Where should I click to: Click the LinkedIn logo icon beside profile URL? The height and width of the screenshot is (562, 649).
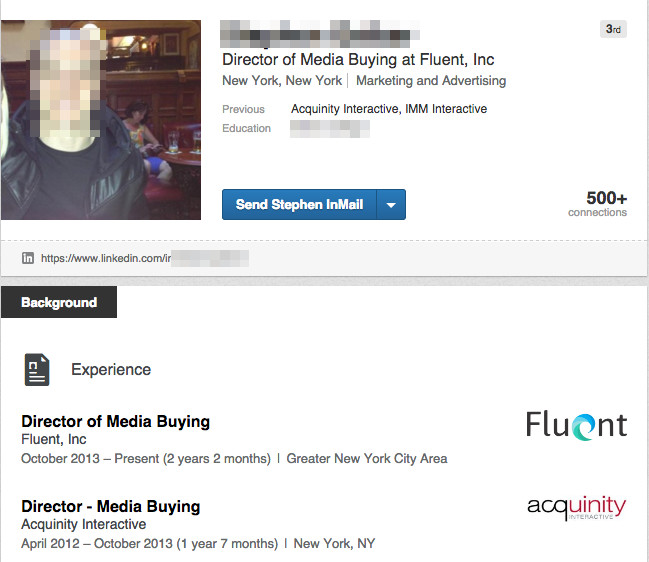[x=28, y=258]
